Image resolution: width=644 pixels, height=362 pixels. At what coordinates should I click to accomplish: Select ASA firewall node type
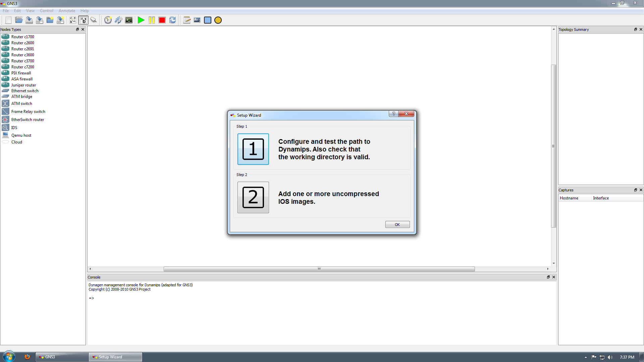point(43,79)
